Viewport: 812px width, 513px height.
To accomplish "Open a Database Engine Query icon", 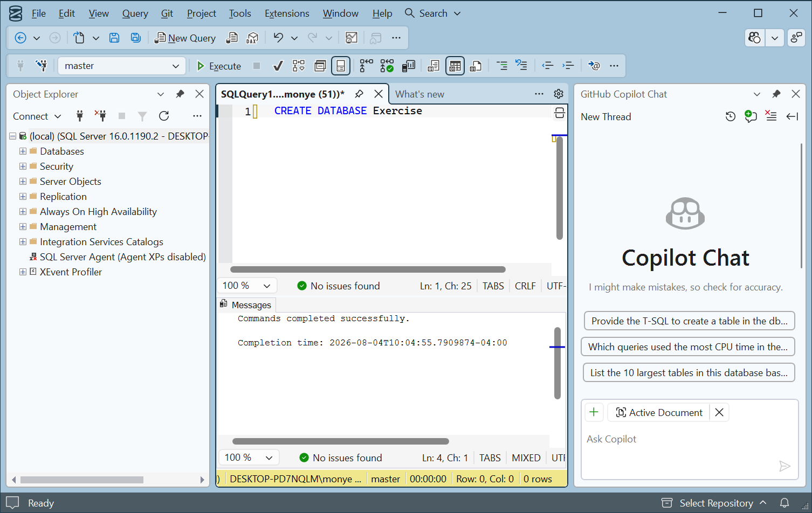I will click(x=232, y=38).
